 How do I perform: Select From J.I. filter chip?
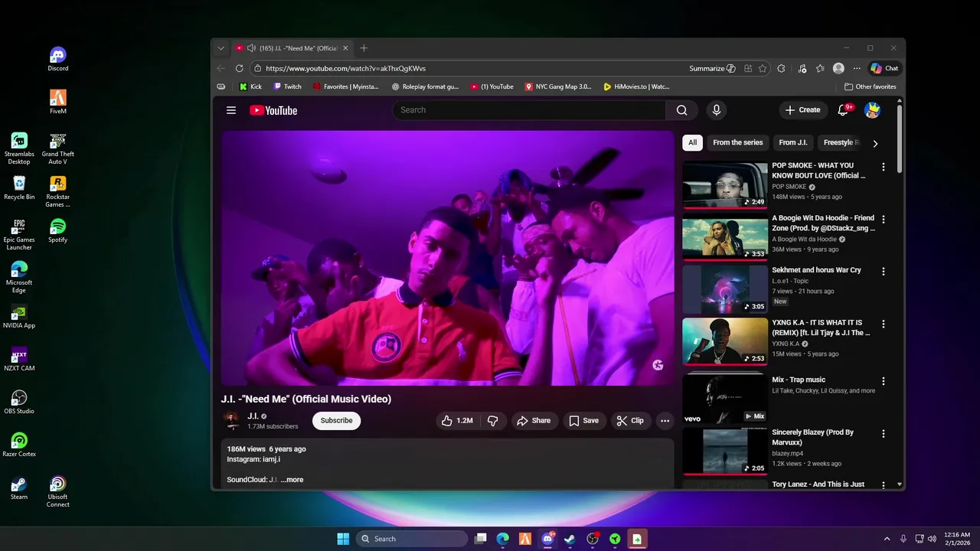coord(793,142)
